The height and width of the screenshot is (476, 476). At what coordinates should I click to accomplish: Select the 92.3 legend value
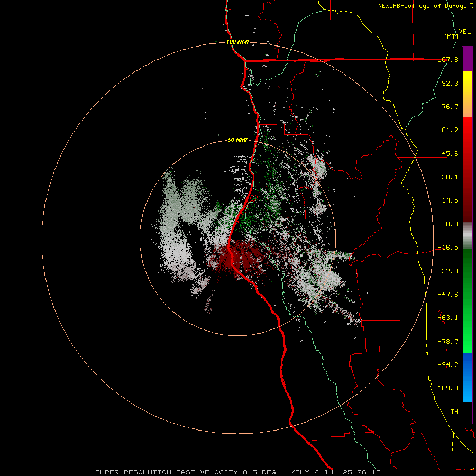[450, 83]
